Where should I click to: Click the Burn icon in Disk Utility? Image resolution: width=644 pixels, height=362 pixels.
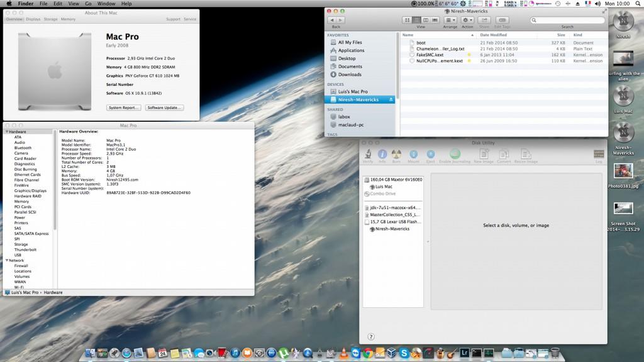tap(396, 153)
